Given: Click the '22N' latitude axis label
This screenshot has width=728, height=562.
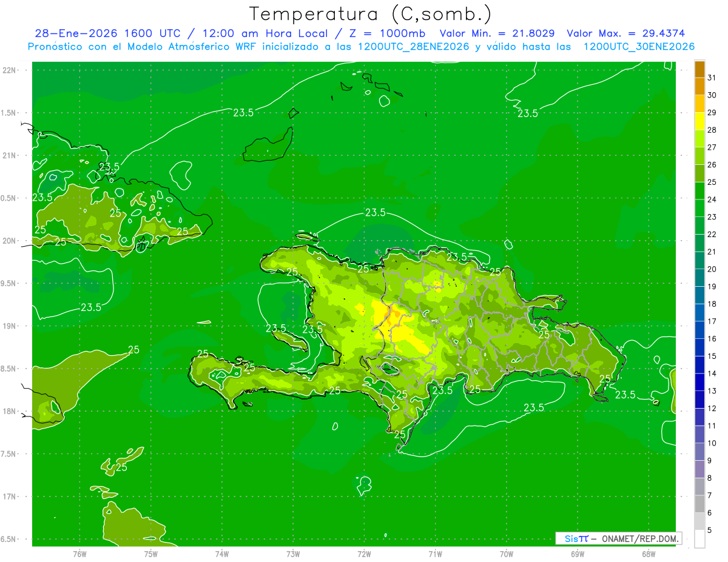Looking at the screenshot, I should point(9,70).
